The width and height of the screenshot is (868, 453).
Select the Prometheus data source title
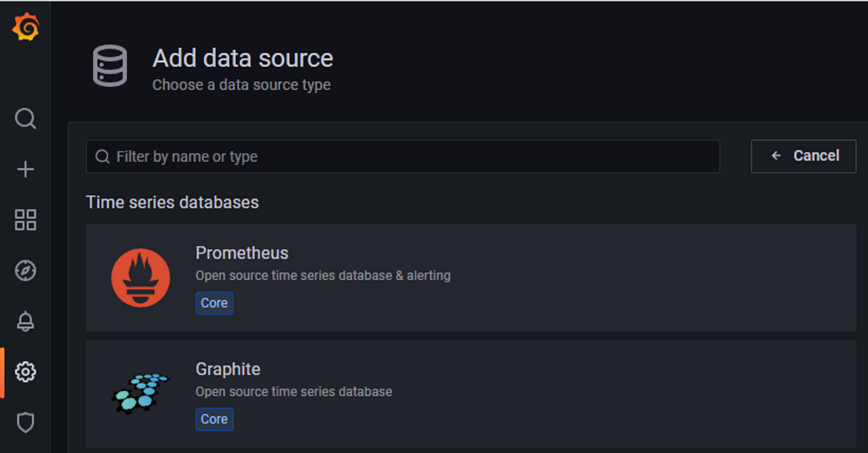(x=242, y=253)
